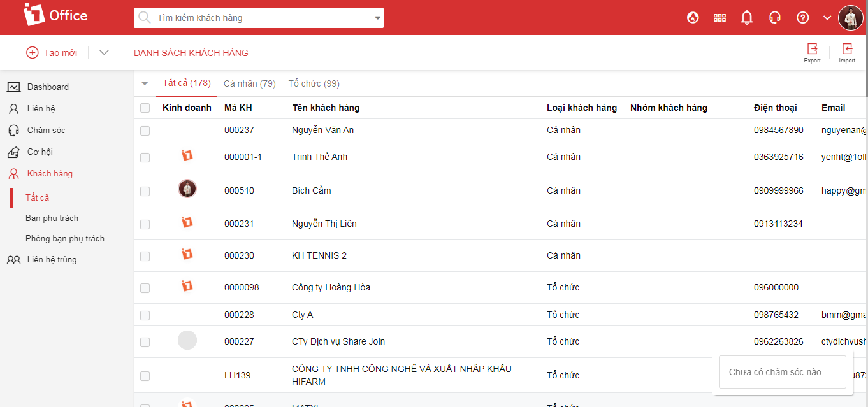868x407 pixels.
Task: Open Cơ hội in the sidebar
Action: (x=40, y=152)
